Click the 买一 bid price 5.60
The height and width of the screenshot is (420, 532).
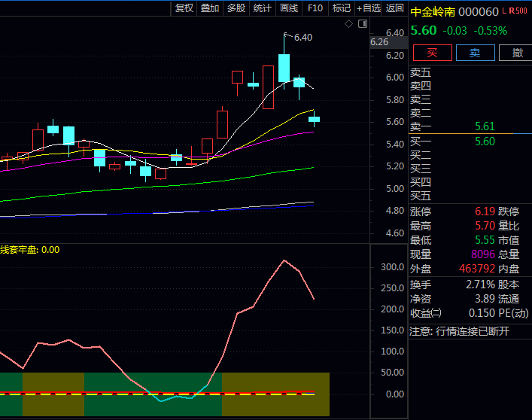485,142
